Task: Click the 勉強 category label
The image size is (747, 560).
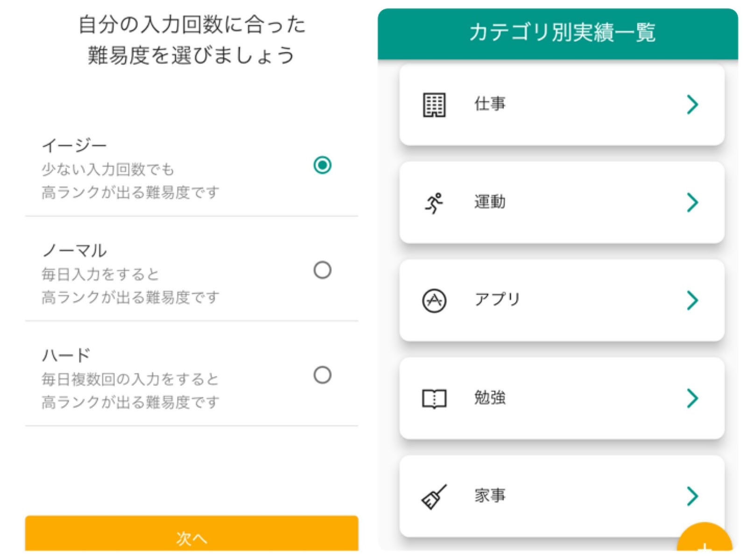Action: tap(490, 398)
